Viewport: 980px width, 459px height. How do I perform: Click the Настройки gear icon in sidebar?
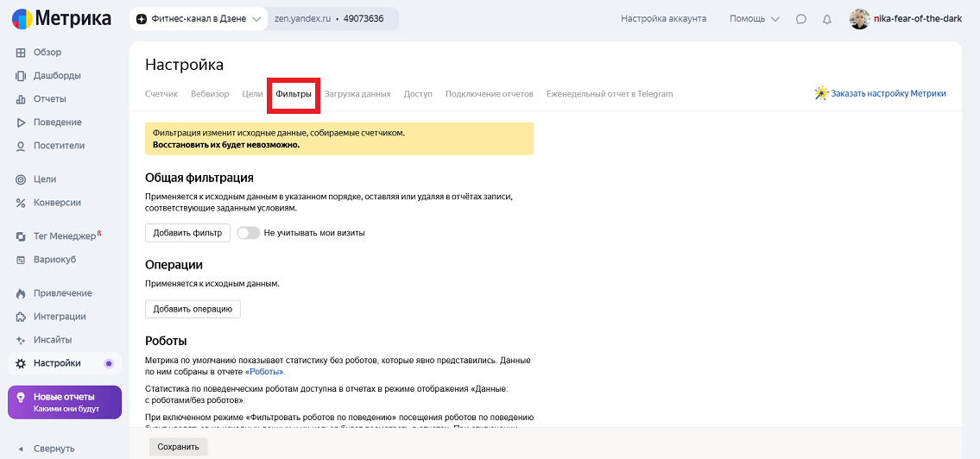21,363
